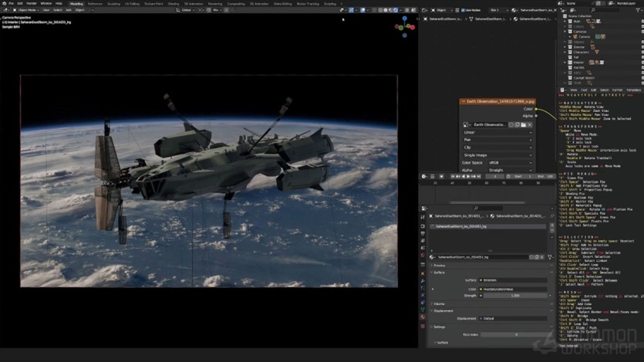Select the Characters collection in outliner

582,52
